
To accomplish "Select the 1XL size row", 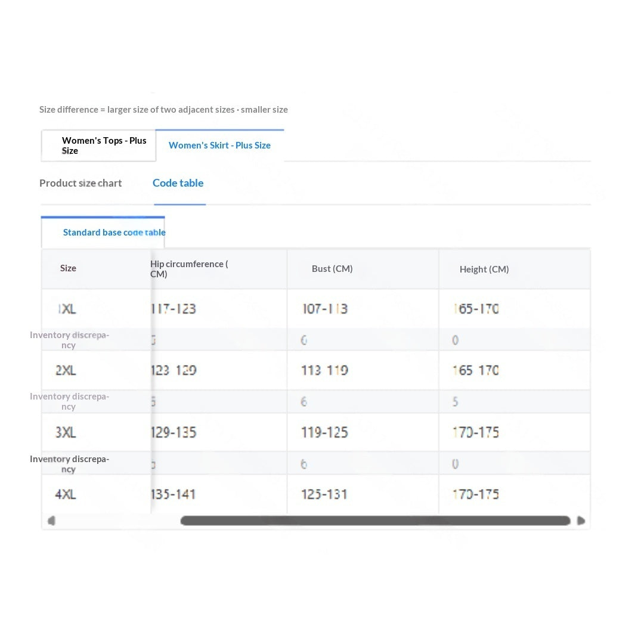I will (316, 309).
